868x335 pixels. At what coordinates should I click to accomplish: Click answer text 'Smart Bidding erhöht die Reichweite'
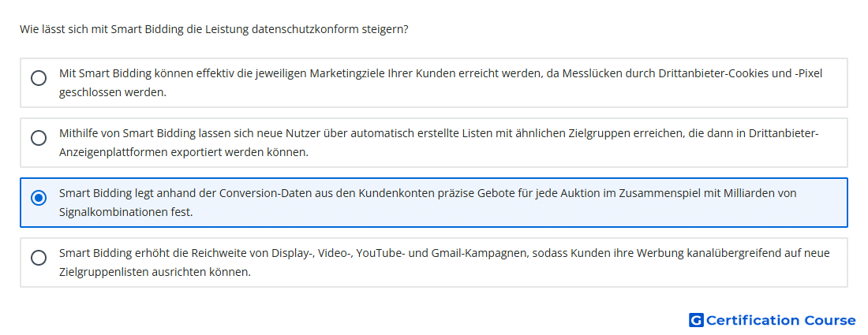(x=237, y=253)
